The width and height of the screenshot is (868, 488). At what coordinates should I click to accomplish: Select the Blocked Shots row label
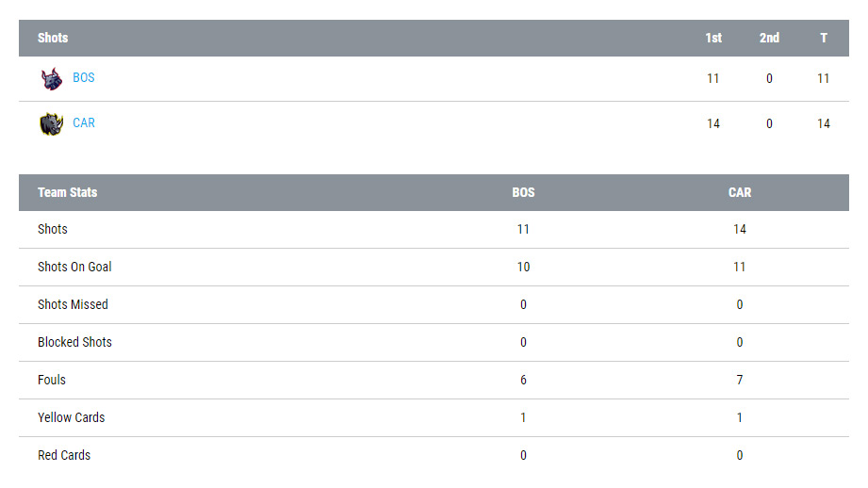tap(74, 342)
